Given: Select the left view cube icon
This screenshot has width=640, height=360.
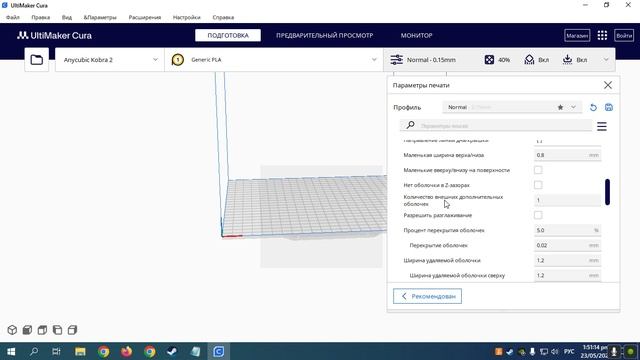Looking at the screenshot, I should 58,330.
